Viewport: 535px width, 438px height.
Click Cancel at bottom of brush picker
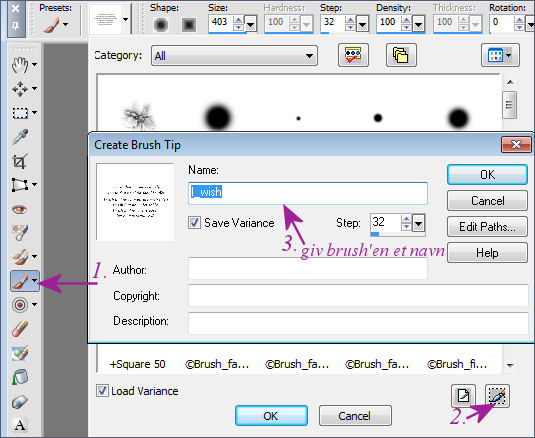pos(355,416)
